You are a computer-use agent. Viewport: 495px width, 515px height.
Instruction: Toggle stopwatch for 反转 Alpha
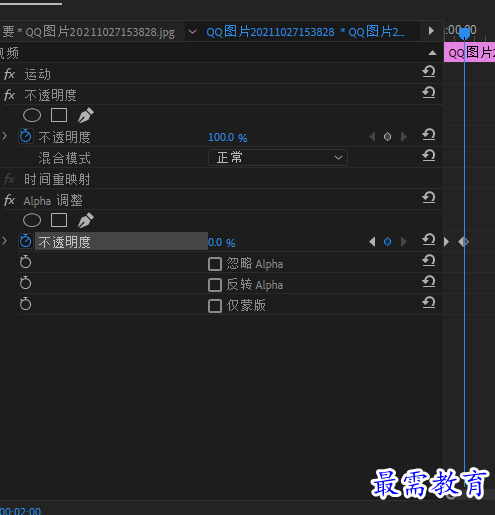[x=25, y=283]
